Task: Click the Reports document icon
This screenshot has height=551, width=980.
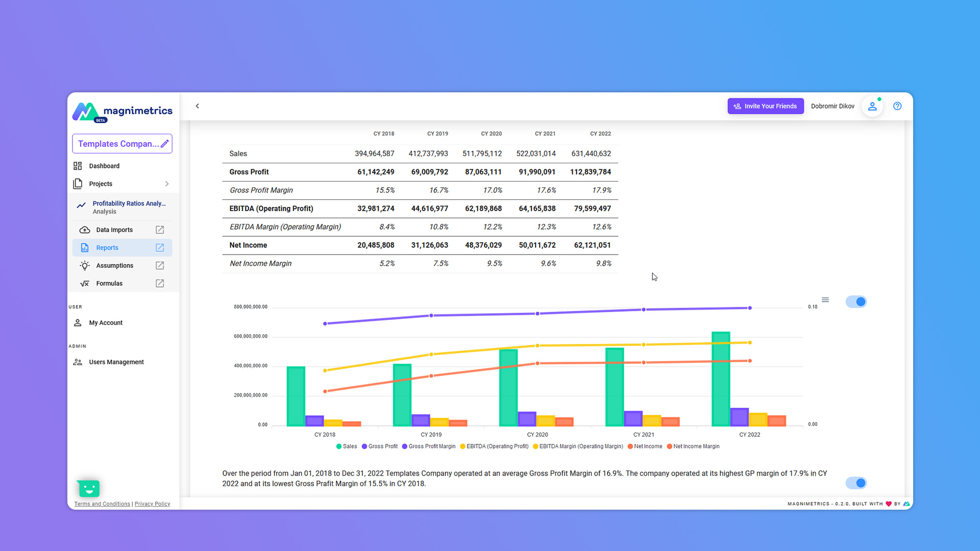Action: pos(85,247)
